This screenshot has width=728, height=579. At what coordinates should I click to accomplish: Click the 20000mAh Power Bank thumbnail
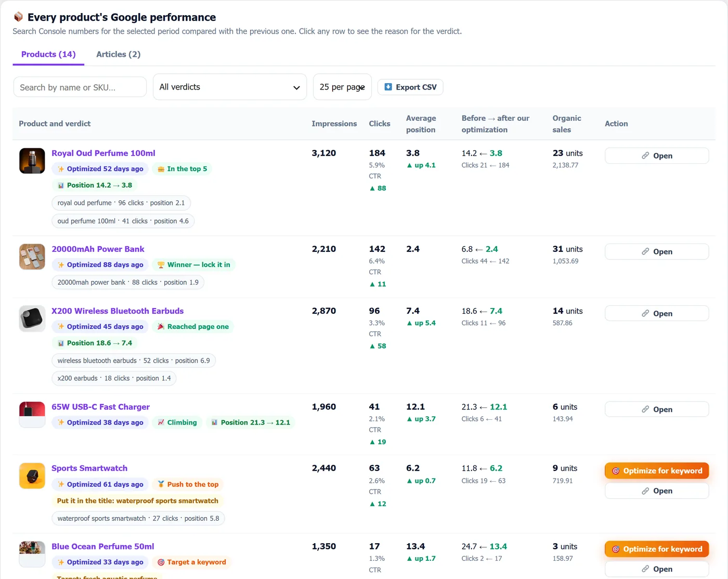click(x=32, y=256)
